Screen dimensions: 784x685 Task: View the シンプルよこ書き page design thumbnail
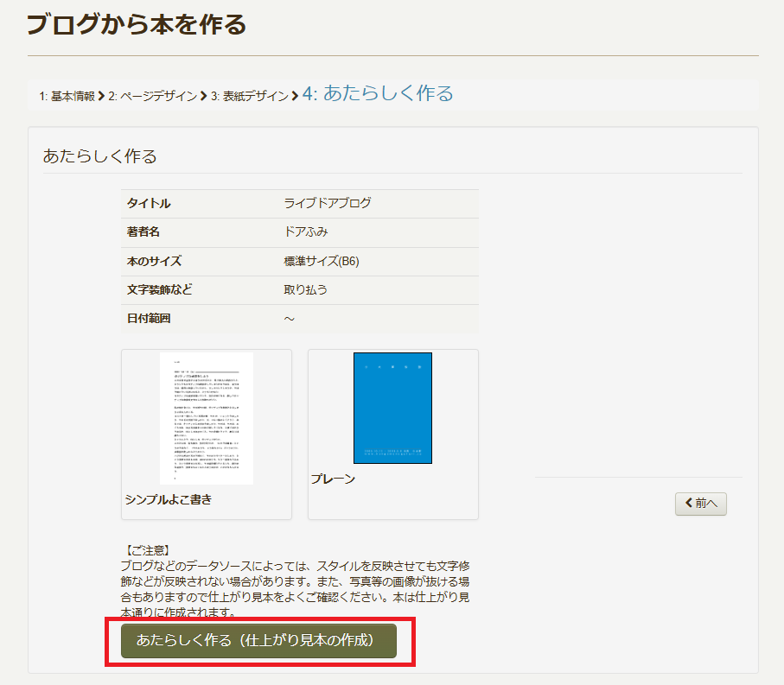tap(207, 419)
